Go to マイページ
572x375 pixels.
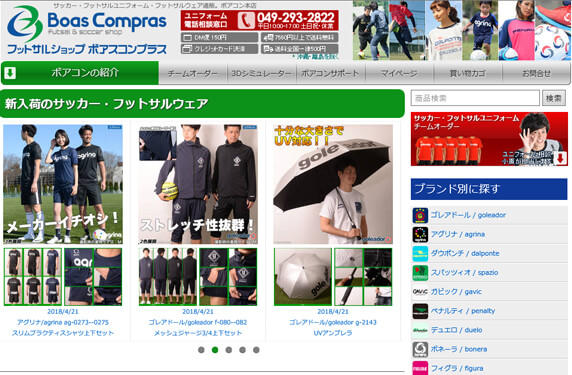click(x=399, y=73)
